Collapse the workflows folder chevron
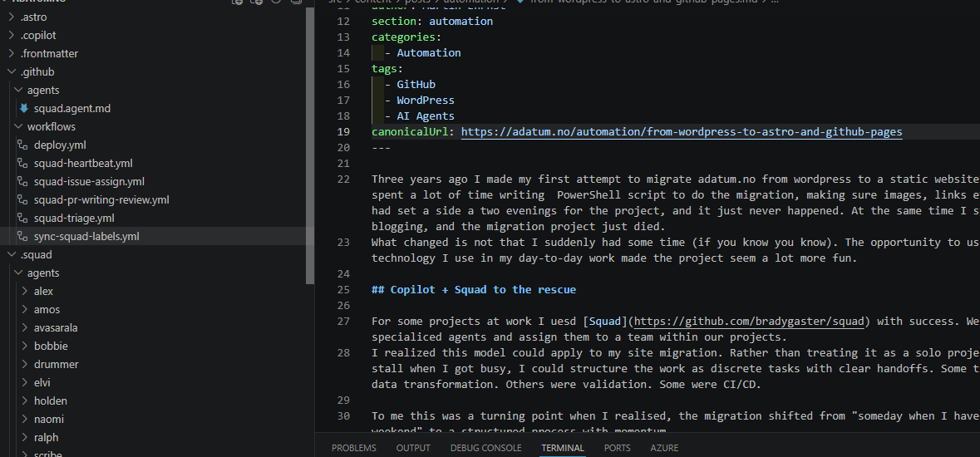Viewport: 980px width, 457px height. click(18, 126)
